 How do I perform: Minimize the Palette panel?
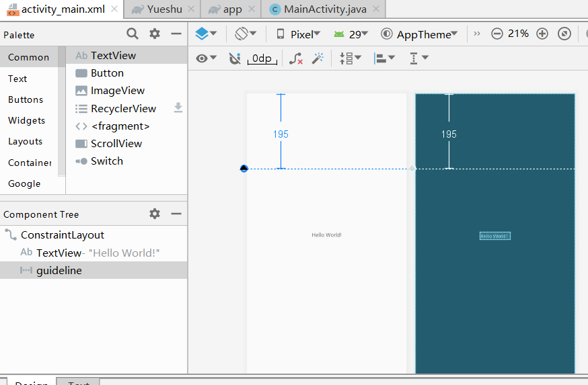coord(176,34)
